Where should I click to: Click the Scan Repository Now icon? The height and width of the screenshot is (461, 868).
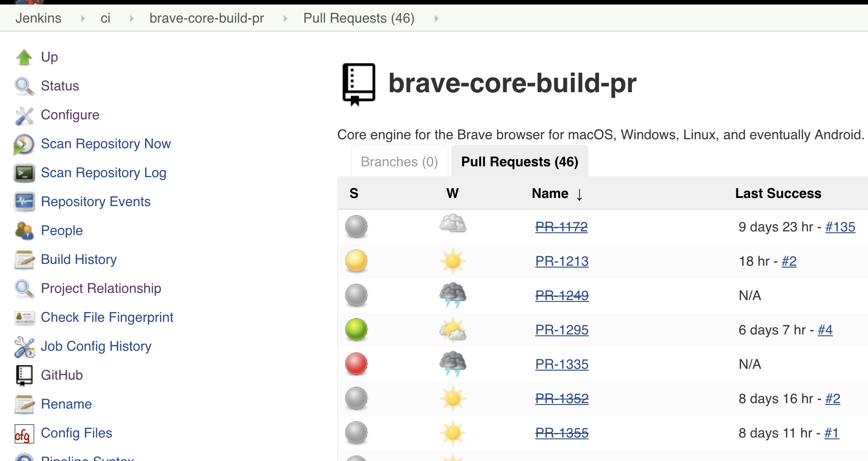pyautogui.click(x=24, y=144)
